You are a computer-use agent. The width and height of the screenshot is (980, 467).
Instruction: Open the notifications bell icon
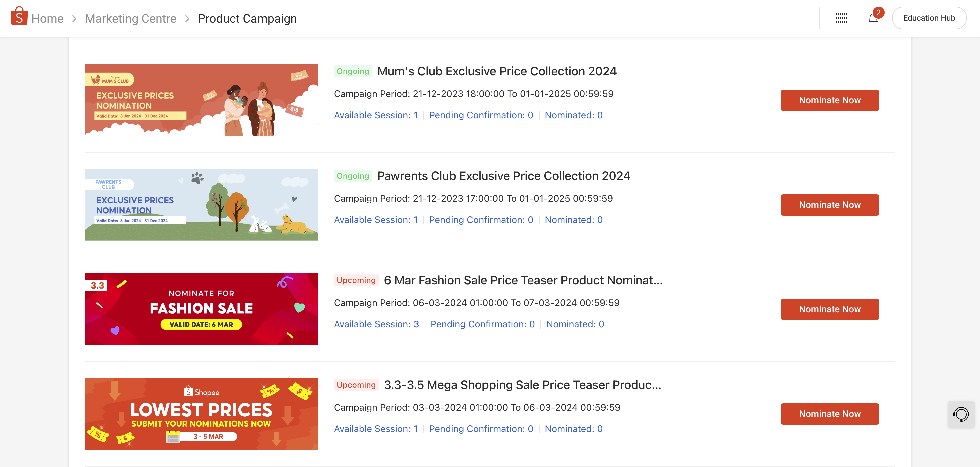(873, 18)
